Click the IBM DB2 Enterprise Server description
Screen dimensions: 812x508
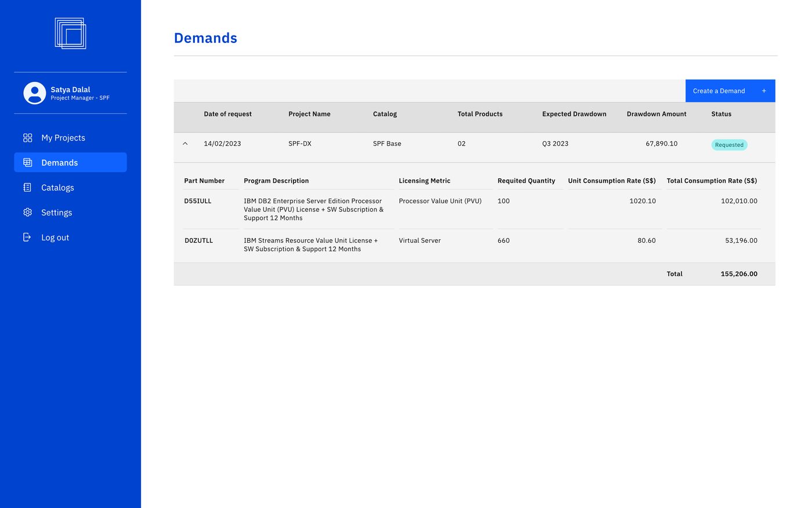314,210
